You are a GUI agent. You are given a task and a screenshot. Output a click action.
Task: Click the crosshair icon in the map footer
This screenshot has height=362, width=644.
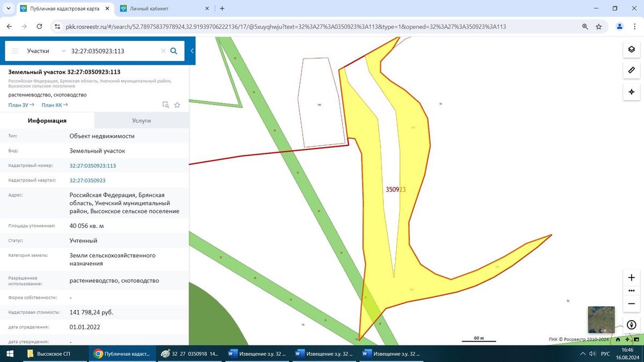click(x=627, y=339)
